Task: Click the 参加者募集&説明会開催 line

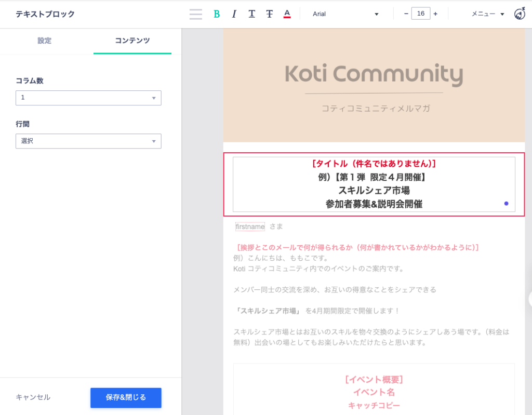Action: pyautogui.click(x=374, y=204)
